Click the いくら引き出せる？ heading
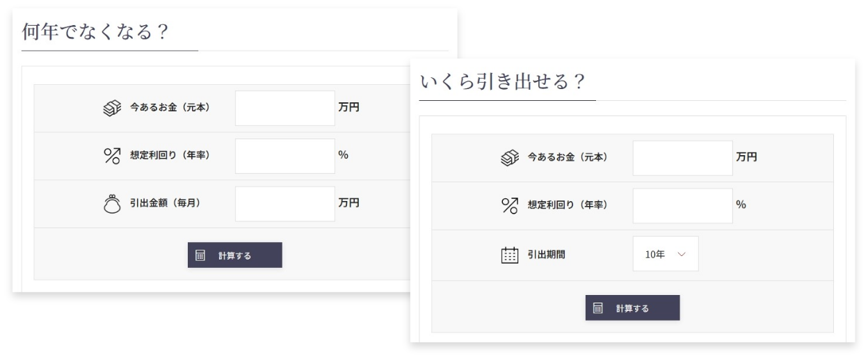Screen dimensions: 868x359 click(x=502, y=81)
